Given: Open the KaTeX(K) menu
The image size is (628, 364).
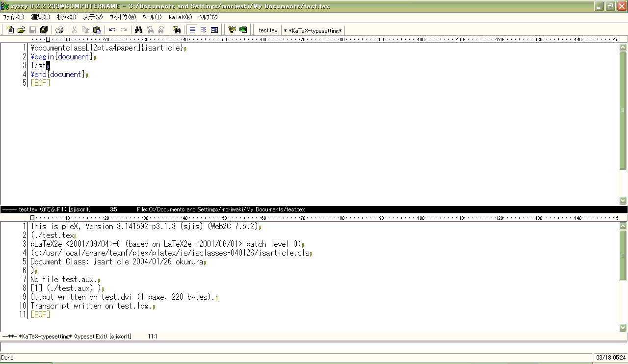Looking at the screenshot, I should point(180,17).
